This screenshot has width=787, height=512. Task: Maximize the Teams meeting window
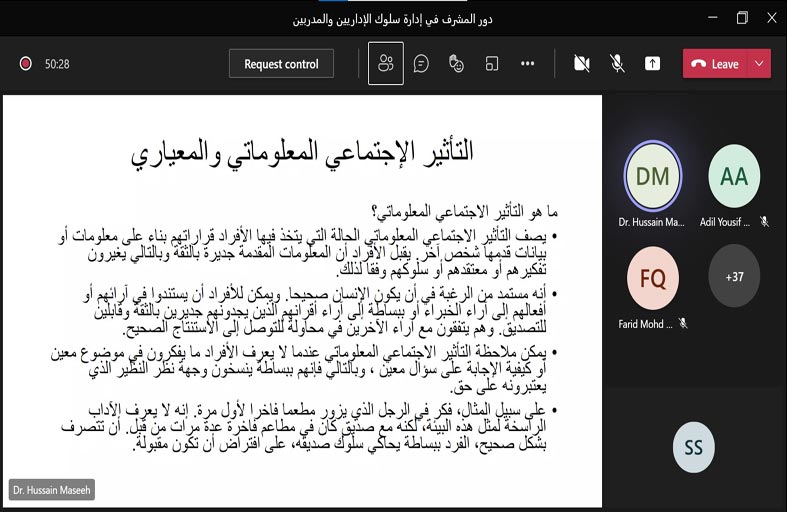click(742, 18)
